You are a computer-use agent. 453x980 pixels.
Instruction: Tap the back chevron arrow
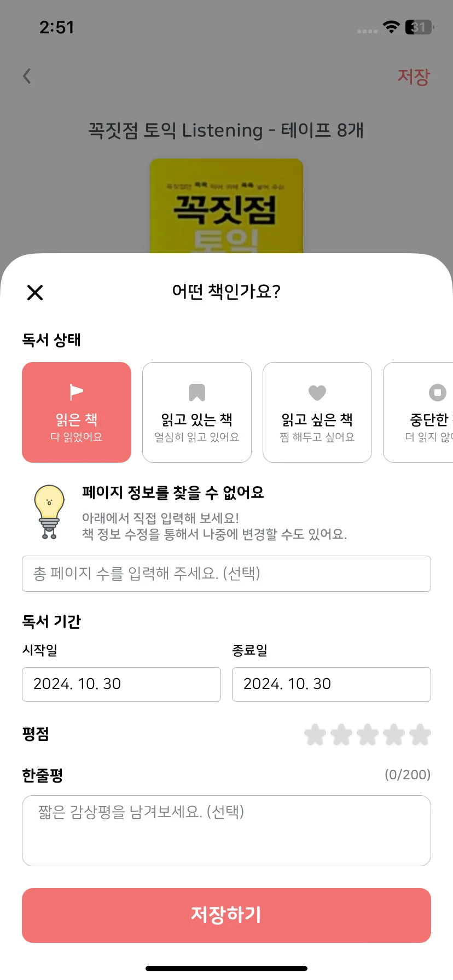pyautogui.click(x=27, y=76)
